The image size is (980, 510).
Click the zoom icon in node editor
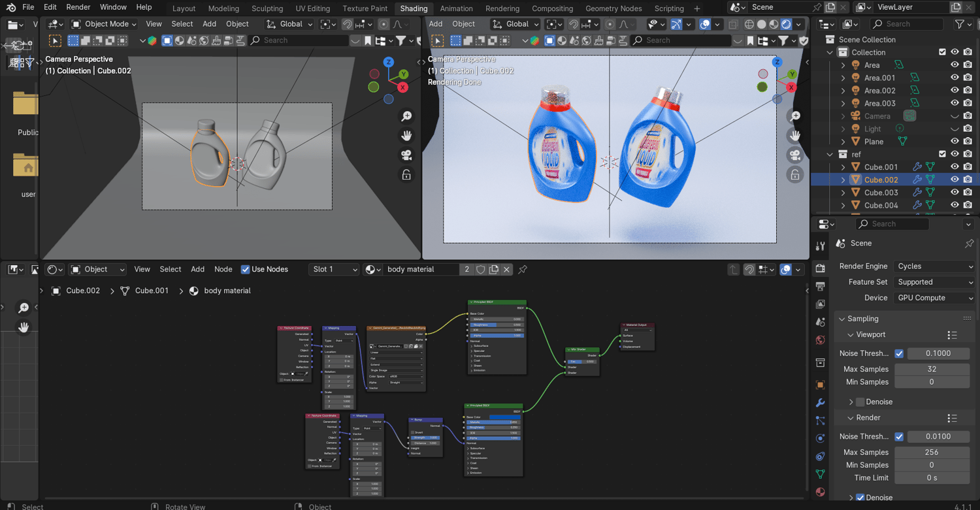coord(24,308)
